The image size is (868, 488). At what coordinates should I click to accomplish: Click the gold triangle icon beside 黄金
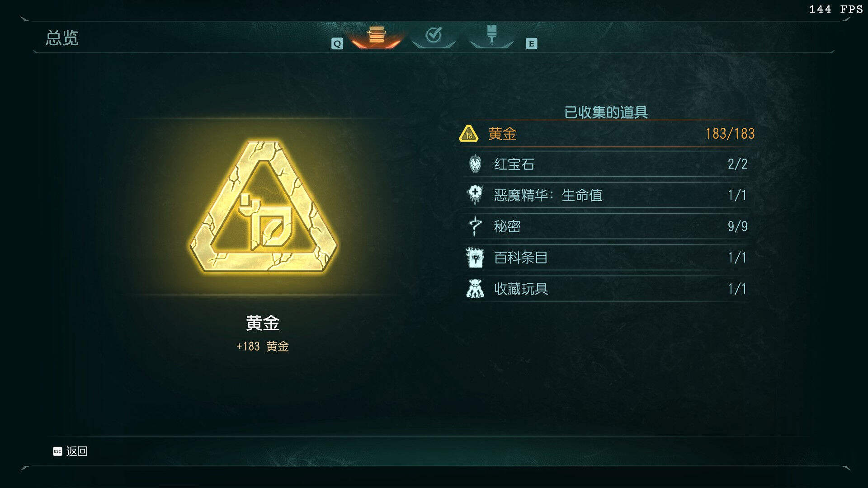(x=469, y=134)
